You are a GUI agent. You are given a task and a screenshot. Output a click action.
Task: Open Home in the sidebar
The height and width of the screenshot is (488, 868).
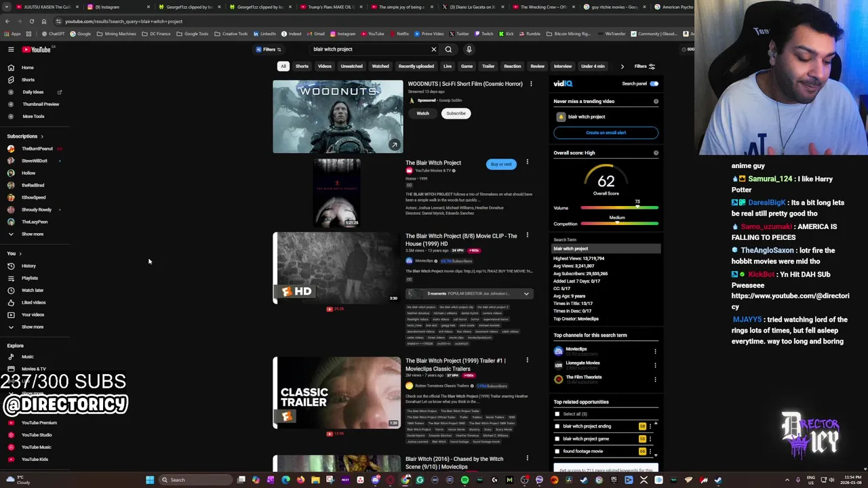(27, 68)
